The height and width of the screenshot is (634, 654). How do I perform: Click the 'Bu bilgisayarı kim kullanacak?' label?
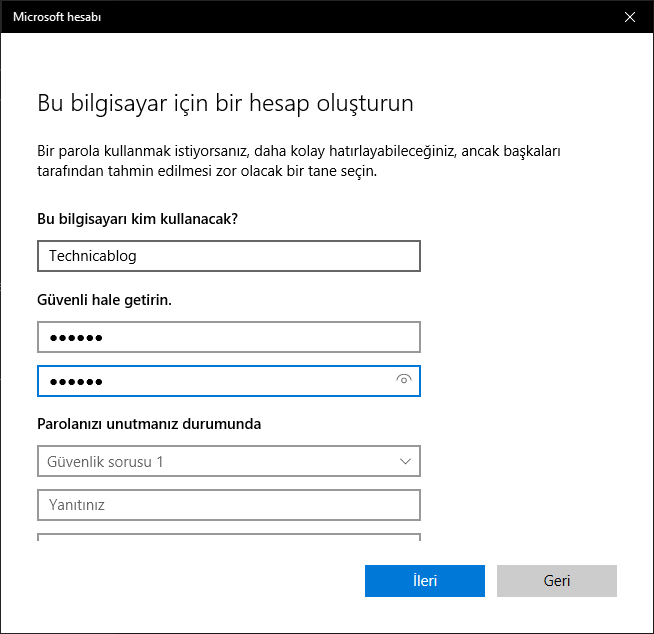[144, 218]
